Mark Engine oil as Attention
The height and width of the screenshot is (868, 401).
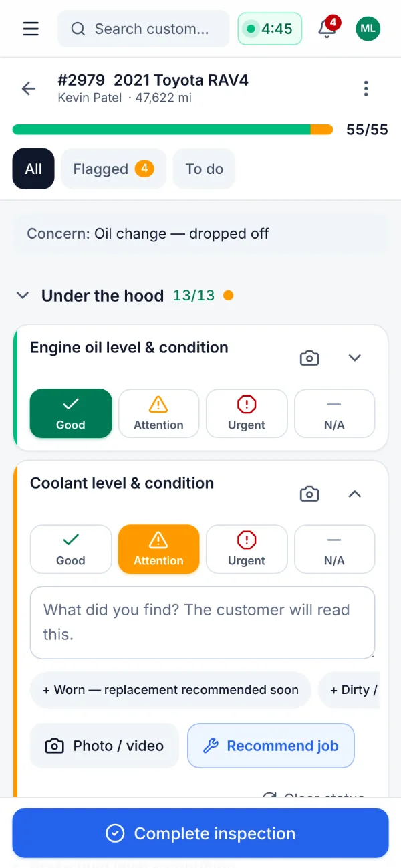point(158,413)
